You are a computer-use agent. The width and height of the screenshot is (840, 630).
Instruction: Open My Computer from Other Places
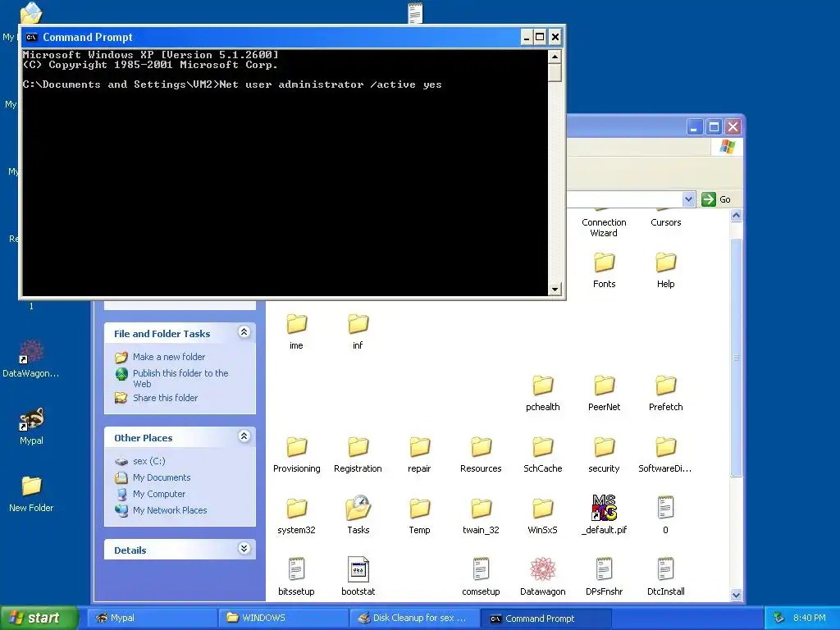tap(159, 494)
